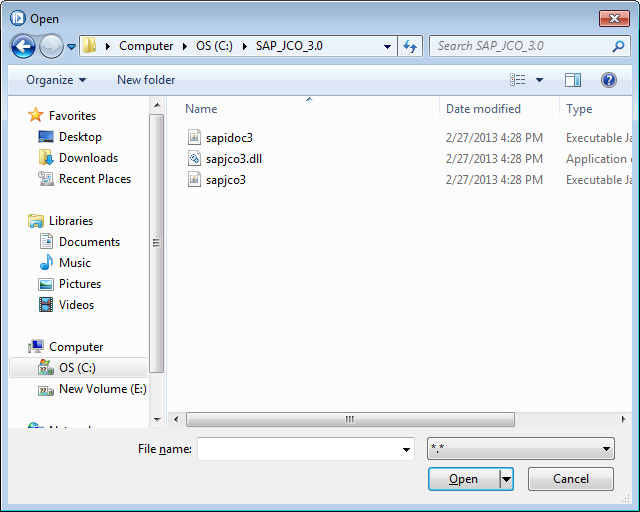Image resolution: width=640 pixels, height=512 pixels.
Task: Click the file list horizontal scrollbar thumb
Action: (x=350, y=419)
